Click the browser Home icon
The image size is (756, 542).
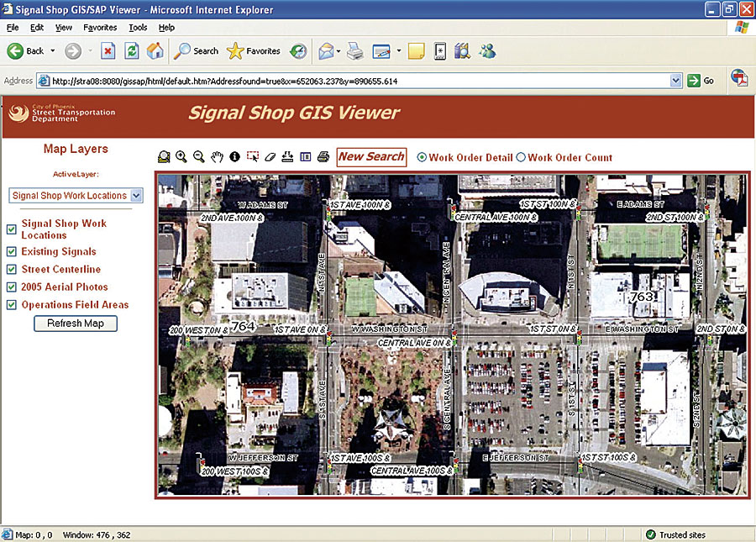tap(155, 50)
